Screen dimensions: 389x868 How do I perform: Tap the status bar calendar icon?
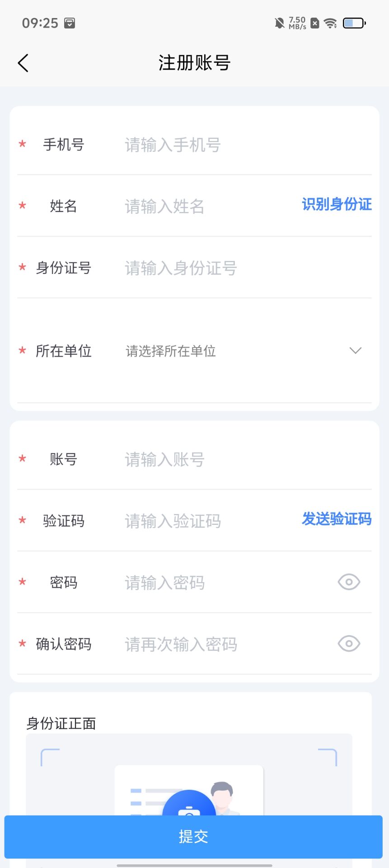click(70, 23)
